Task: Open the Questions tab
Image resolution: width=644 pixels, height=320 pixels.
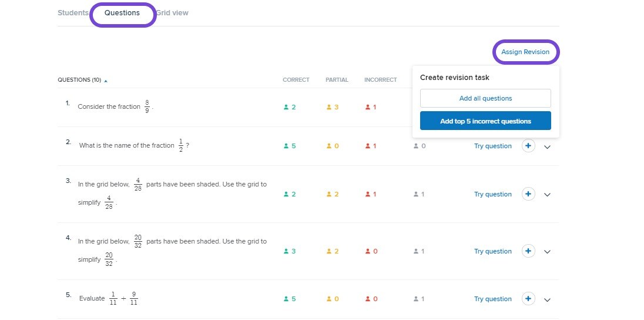Action: (x=122, y=13)
